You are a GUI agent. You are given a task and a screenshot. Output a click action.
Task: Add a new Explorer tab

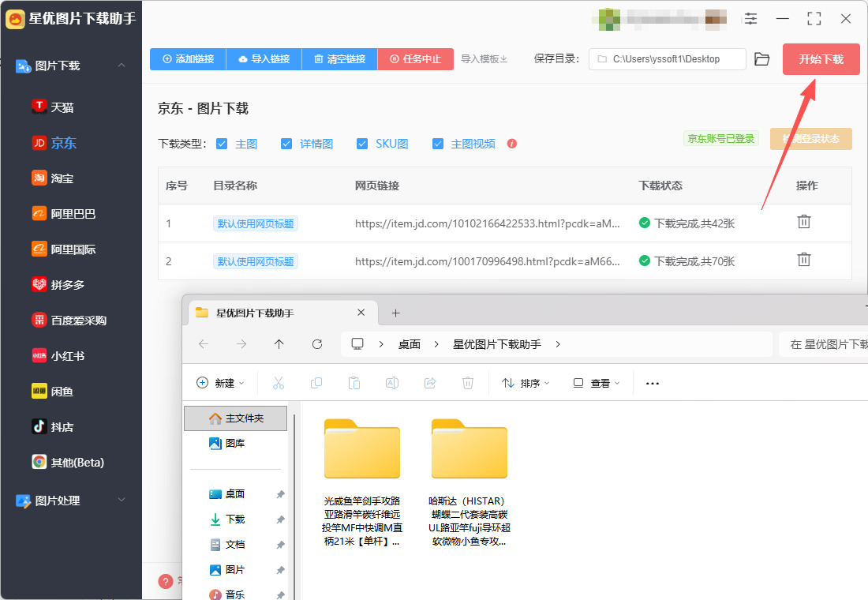[396, 313]
